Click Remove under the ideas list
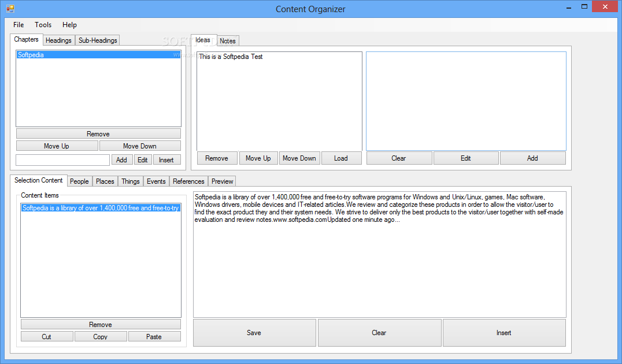Viewport: 622px width, 364px height. [217, 158]
